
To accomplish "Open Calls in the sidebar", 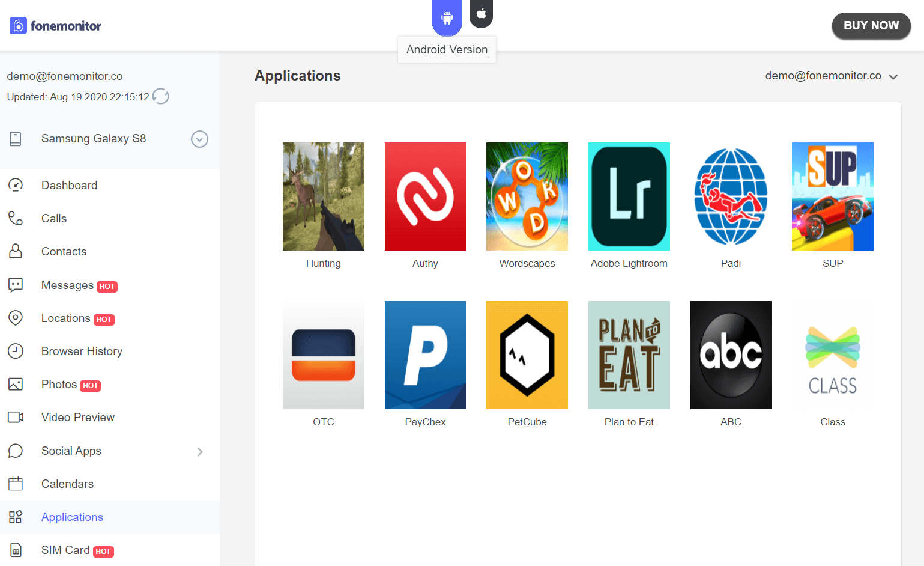I will coord(110,218).
